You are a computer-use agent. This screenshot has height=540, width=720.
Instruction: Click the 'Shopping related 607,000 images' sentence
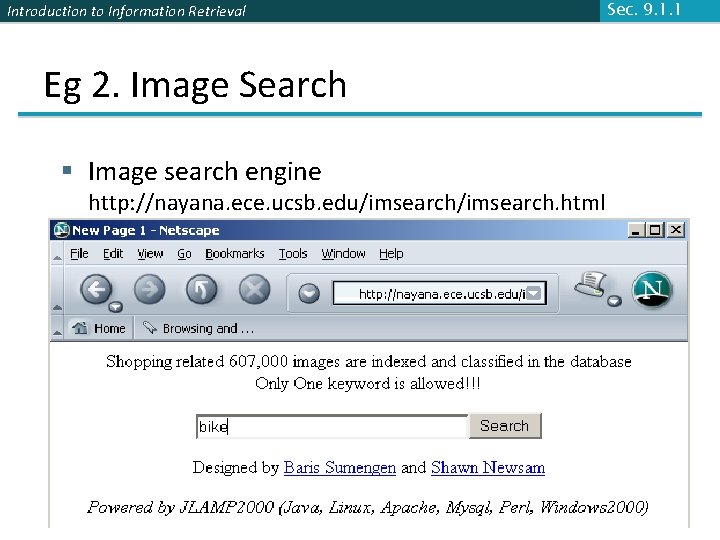pyautogui.click(x=368, y=362)
